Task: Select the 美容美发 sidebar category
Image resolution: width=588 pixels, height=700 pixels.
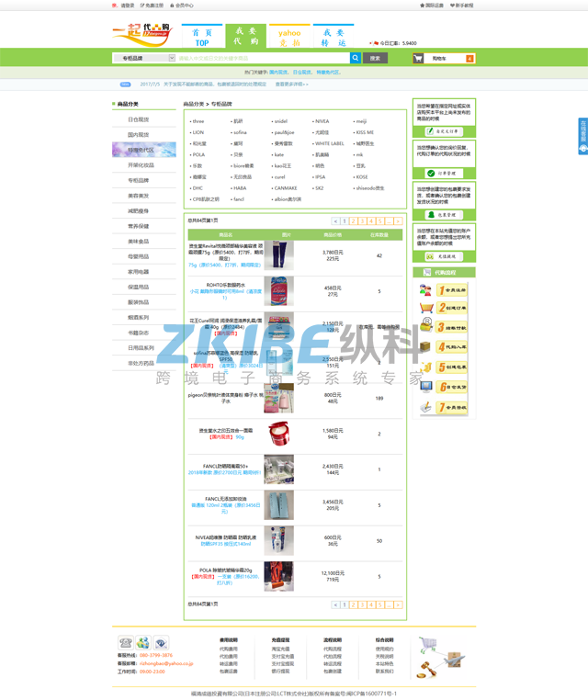Action: point(139,196)
